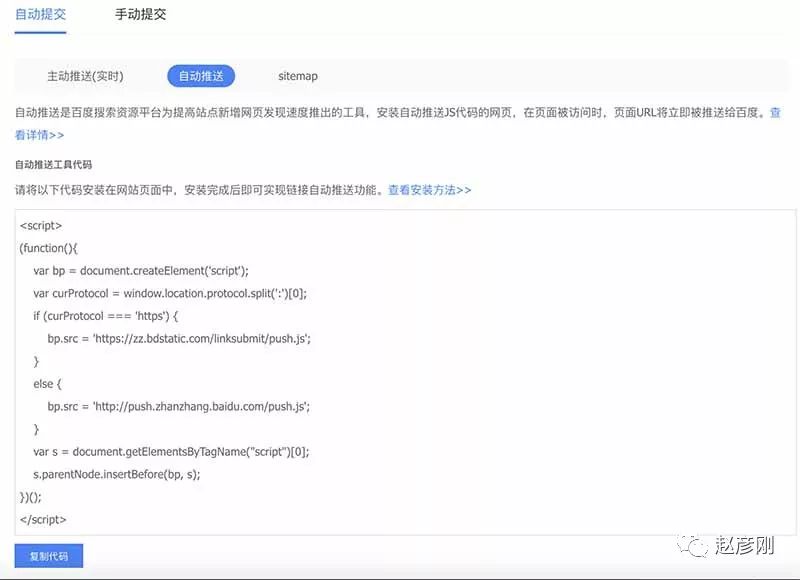Click the var curProtocol code line
The image size is (800, 580).
point(170,293)
